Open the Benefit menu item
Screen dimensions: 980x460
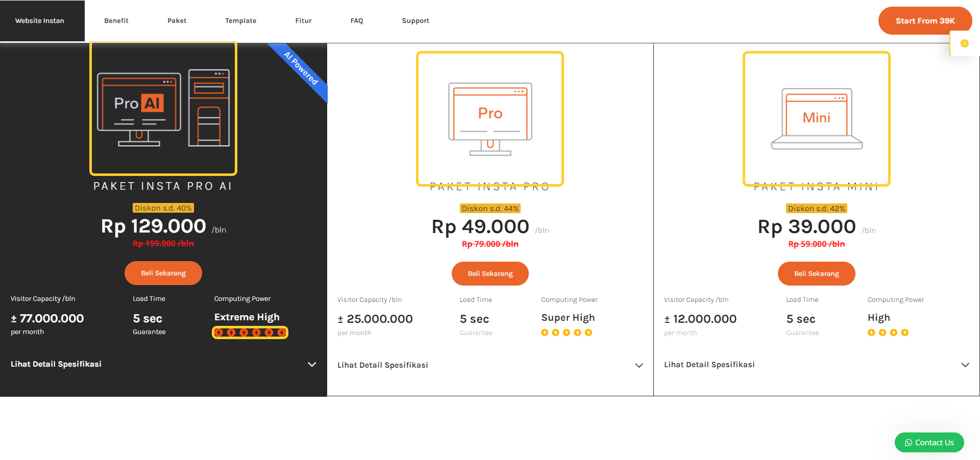pyautogui.click(x=116, y=20)
